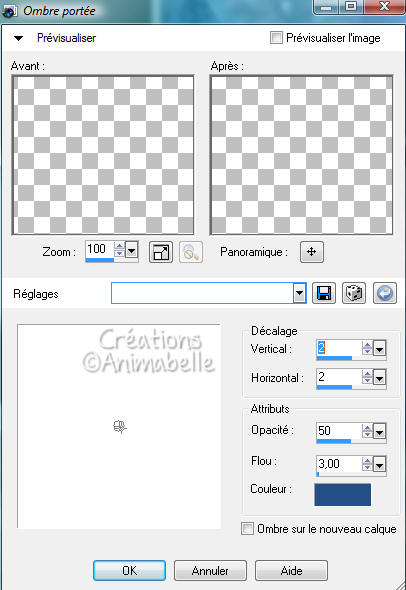This screenshot has height=590, width=406.
Task: Click the application icon in the title bar
Action: [9, 11]
